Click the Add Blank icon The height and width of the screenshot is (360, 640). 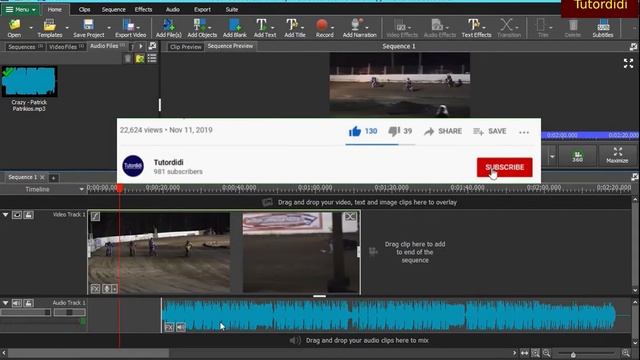pos(235,25)
